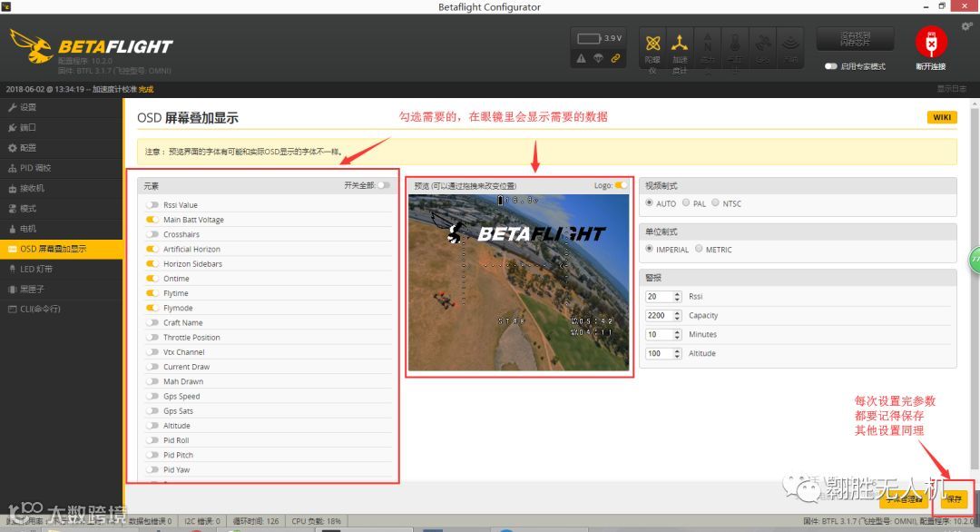Click the battery voltage indicator icon
980x532 pixels.
[x=589, y=39]
